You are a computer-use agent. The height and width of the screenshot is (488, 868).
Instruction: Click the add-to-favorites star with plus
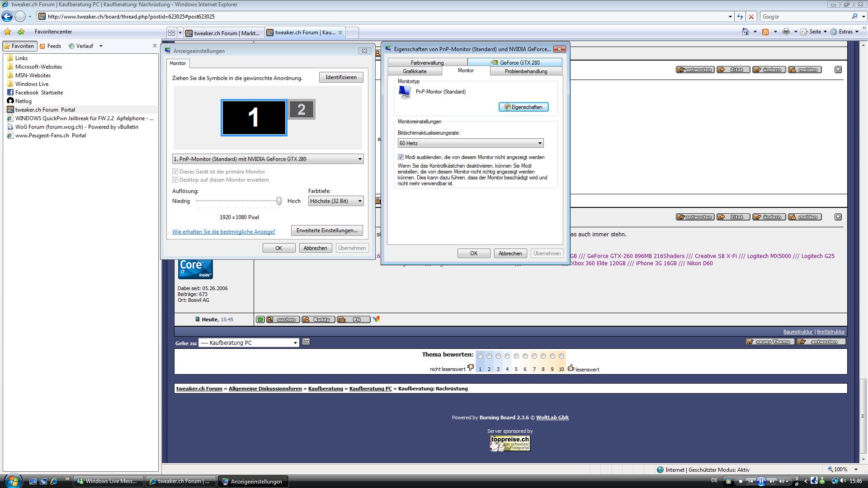click(21, 32)
